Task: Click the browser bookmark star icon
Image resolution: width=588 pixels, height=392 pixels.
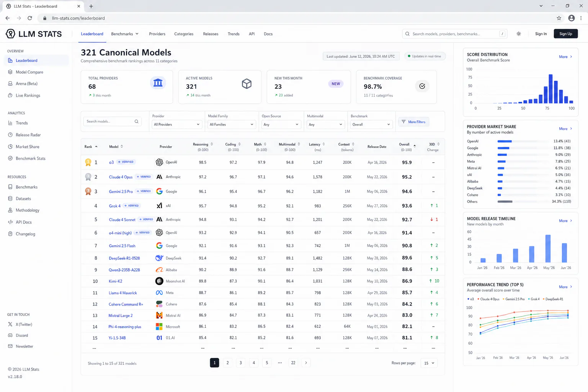Action: point(559,18)
